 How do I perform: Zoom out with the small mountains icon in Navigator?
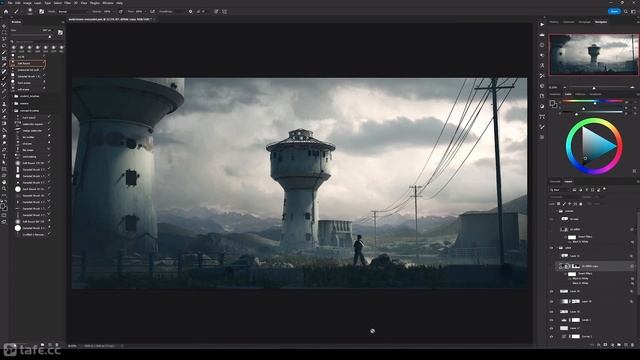pos(565,87)
